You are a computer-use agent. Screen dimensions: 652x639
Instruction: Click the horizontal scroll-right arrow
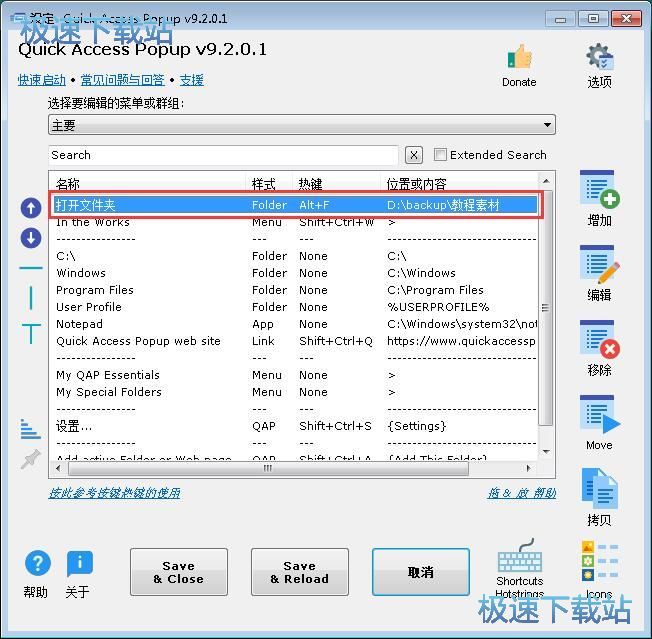pyautogui.click(x=529, y=469)
